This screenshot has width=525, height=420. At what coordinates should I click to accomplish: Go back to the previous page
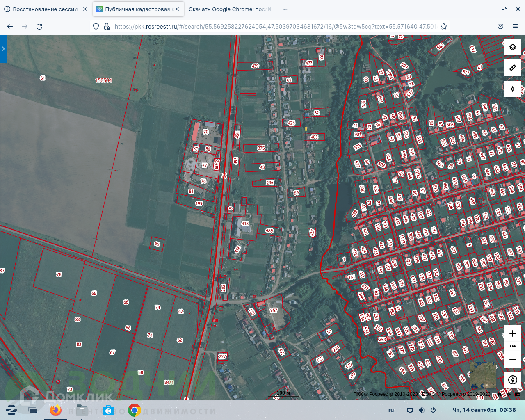click(10, 26)
